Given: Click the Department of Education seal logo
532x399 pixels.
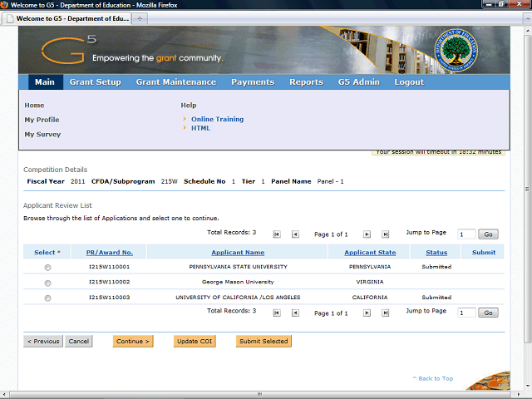Looking at the screenshot, I should 457,51.
